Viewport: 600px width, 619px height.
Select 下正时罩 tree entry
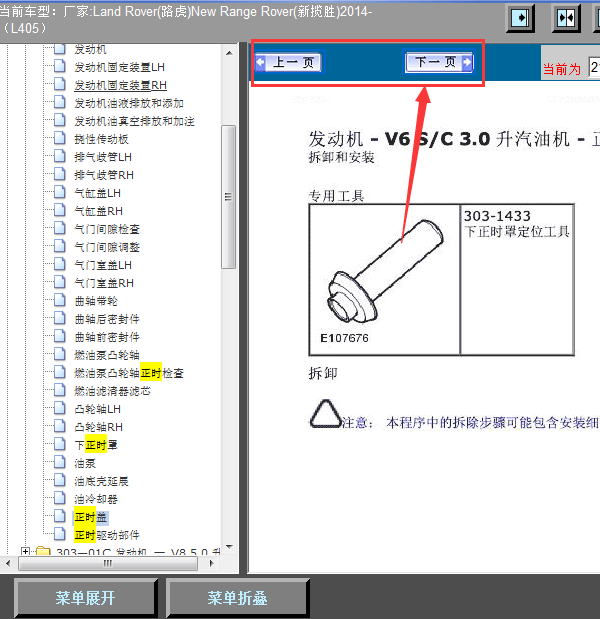pyautogui.click(x=96, y=445)
